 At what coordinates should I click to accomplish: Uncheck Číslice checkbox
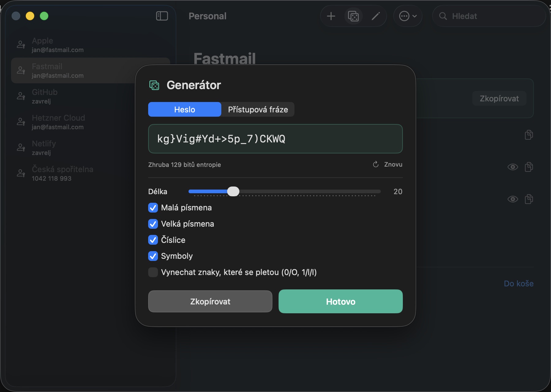pyautogui.click(x=153, y=240)
